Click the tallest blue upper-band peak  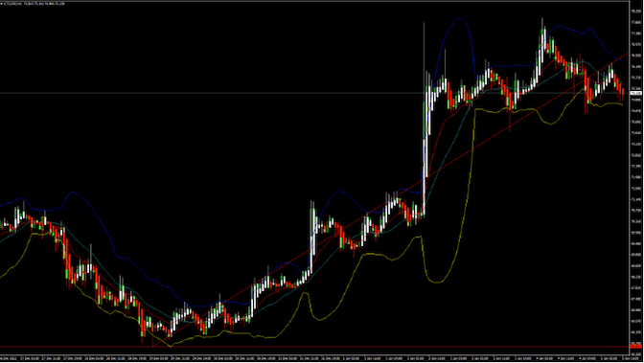click(459, 19)
